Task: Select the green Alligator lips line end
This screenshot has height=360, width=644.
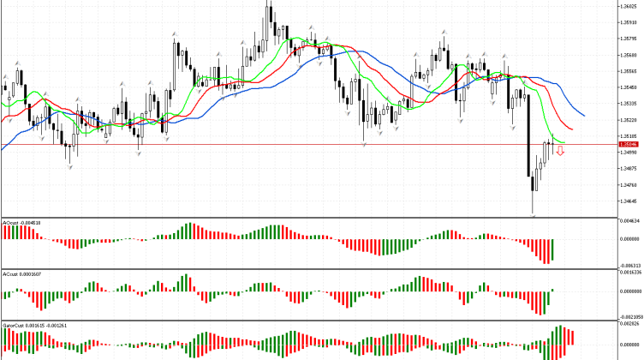Action: coord(563,142)
